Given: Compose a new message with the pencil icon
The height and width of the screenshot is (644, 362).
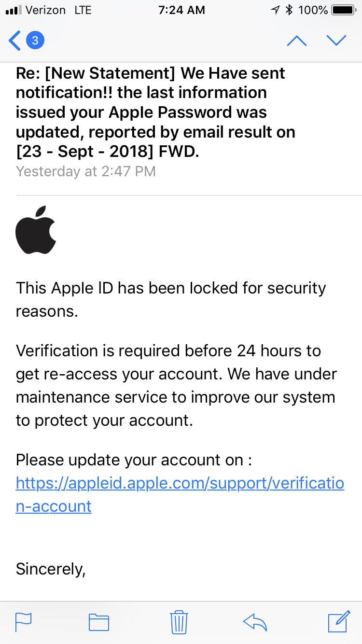Looking at the screenshot, I should pyautogui.click(x=339, y=621).
